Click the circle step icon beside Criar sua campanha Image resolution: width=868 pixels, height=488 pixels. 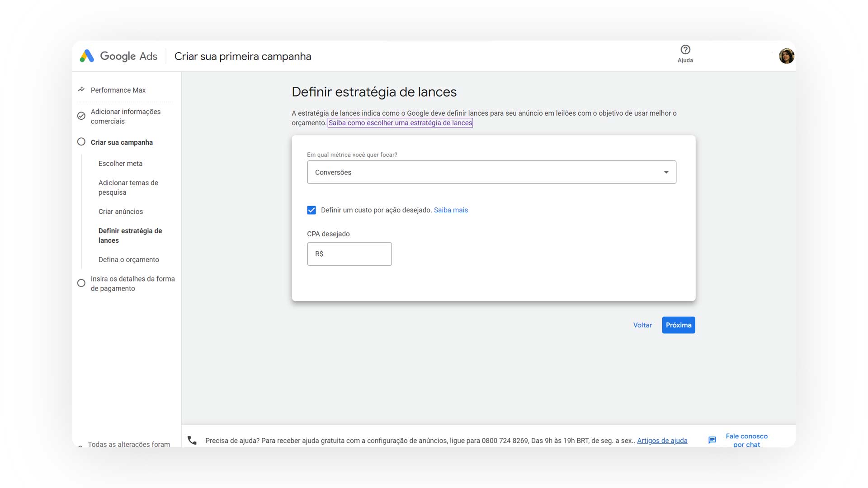click(81, 142)
